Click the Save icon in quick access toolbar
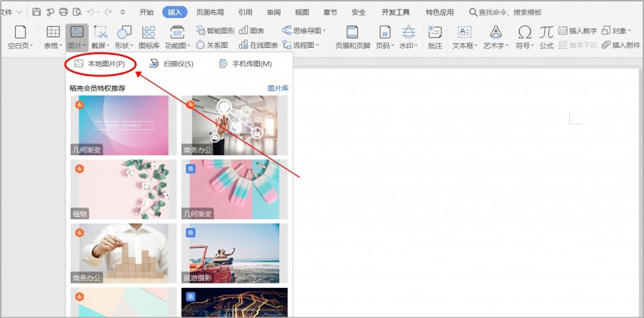644x318 pixels. pyautogui.click(x=36, y=12)
